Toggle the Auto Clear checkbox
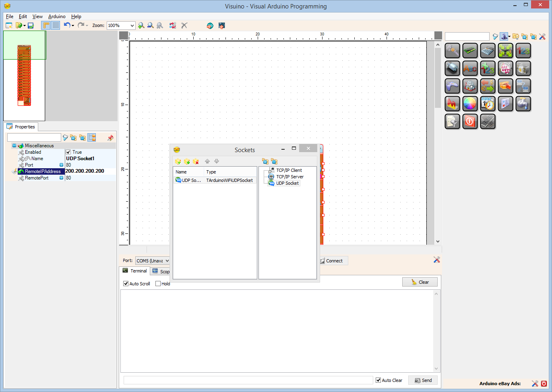The width and height of the screenshot is (552, 392). (x=378, y=380)
